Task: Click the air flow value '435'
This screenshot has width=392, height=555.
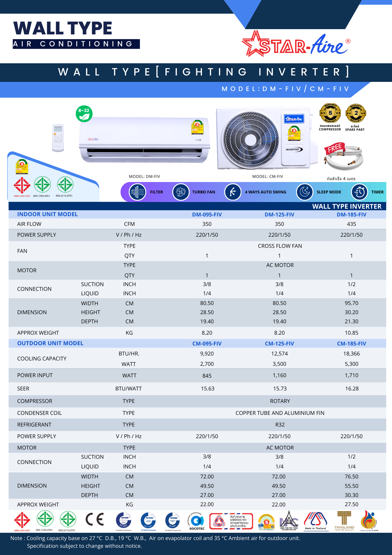Action: [352, 224]
